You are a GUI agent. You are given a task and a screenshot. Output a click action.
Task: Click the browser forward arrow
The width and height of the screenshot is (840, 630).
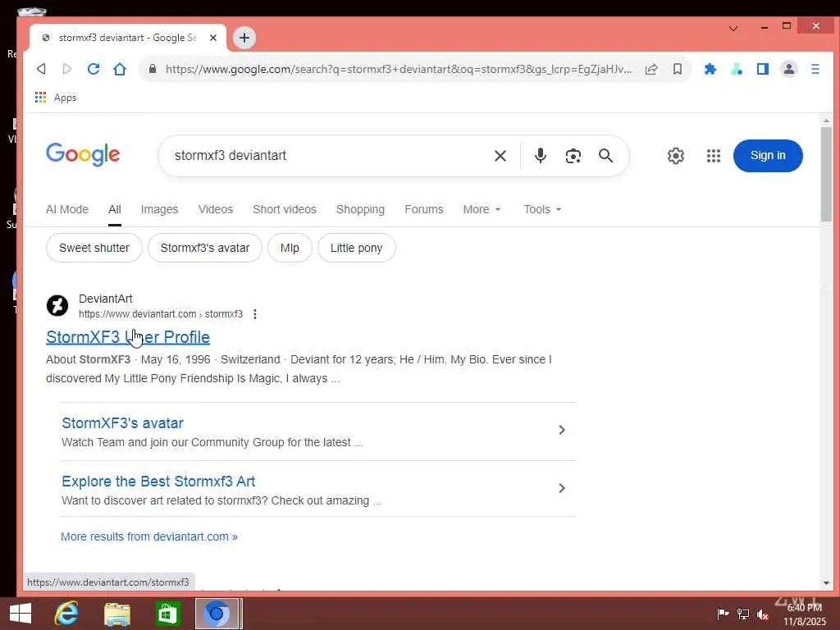[67, 69]
